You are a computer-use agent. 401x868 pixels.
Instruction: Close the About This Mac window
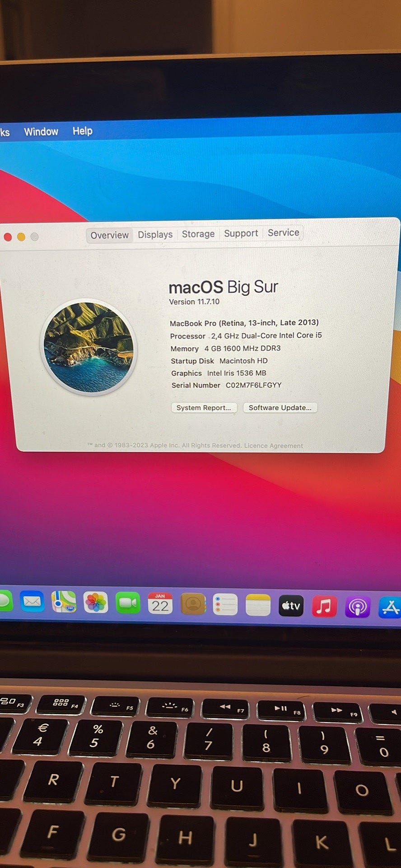[x=8, y=237]
